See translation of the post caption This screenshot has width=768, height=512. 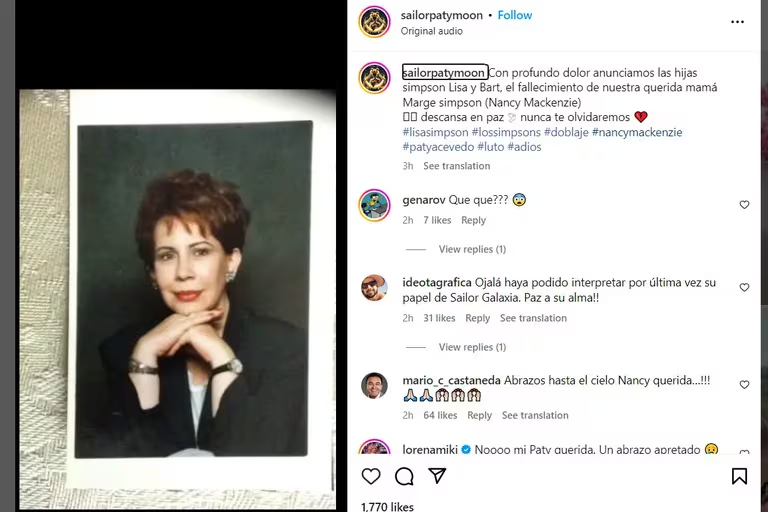456,166
